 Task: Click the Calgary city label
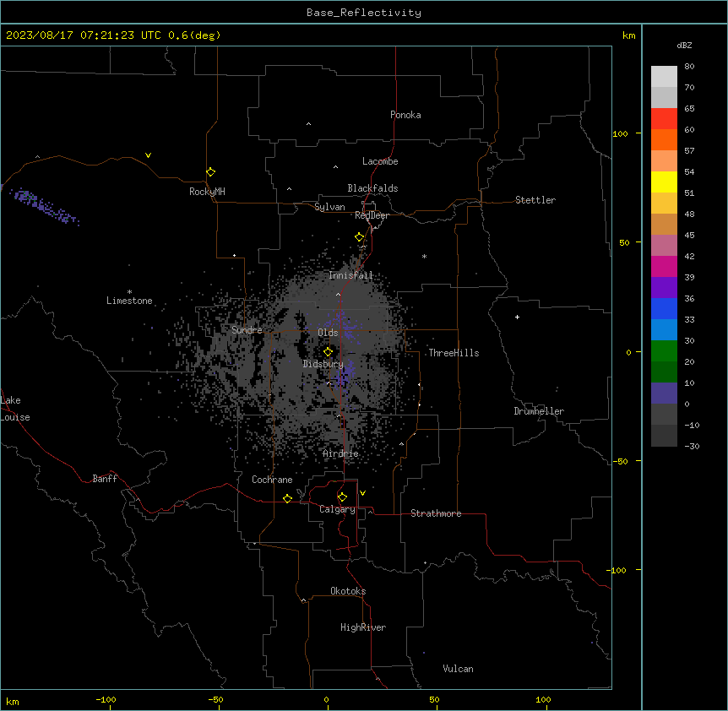[x=337, y=509]
